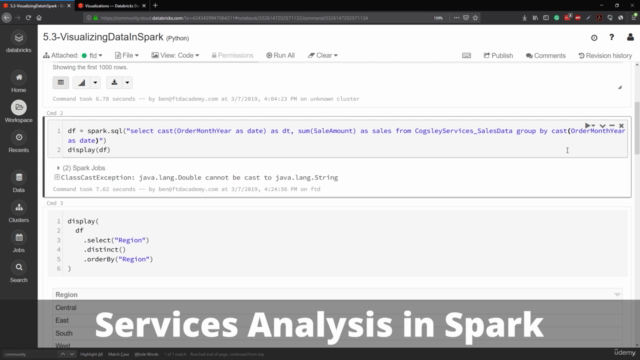
Task: Expand the (2) Spark Jobs section
Action: 58,168
